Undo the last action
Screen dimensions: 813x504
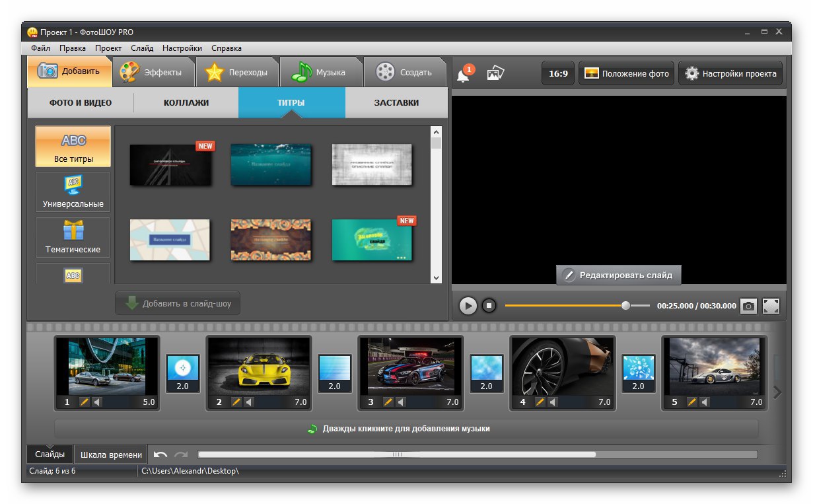pos(160,454)
